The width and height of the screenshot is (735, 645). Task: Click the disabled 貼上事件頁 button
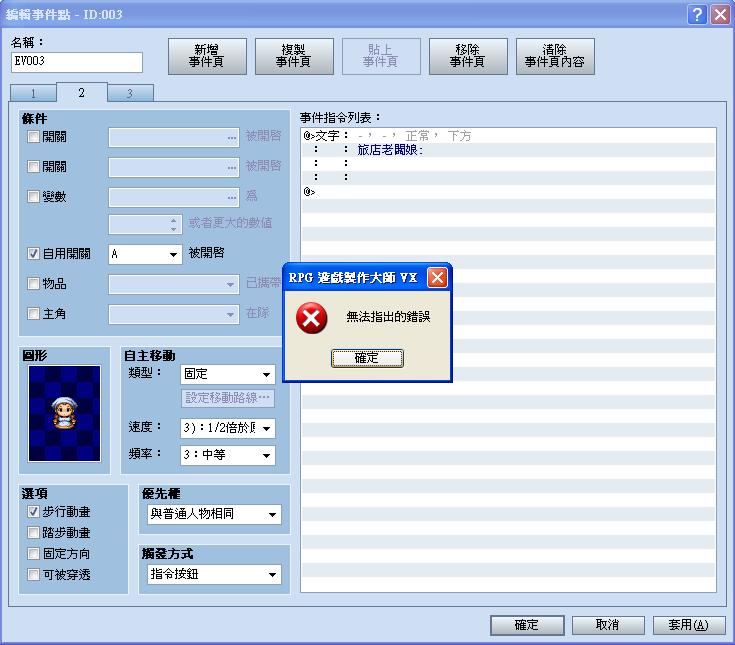coord(381,56)
